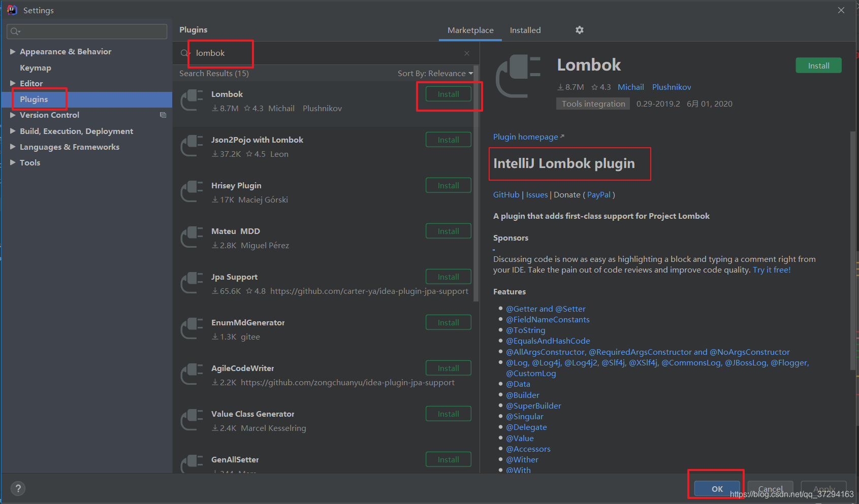Click the search results list scrollbar
Viewport: 859px width, 504px height.
[476, 183]
